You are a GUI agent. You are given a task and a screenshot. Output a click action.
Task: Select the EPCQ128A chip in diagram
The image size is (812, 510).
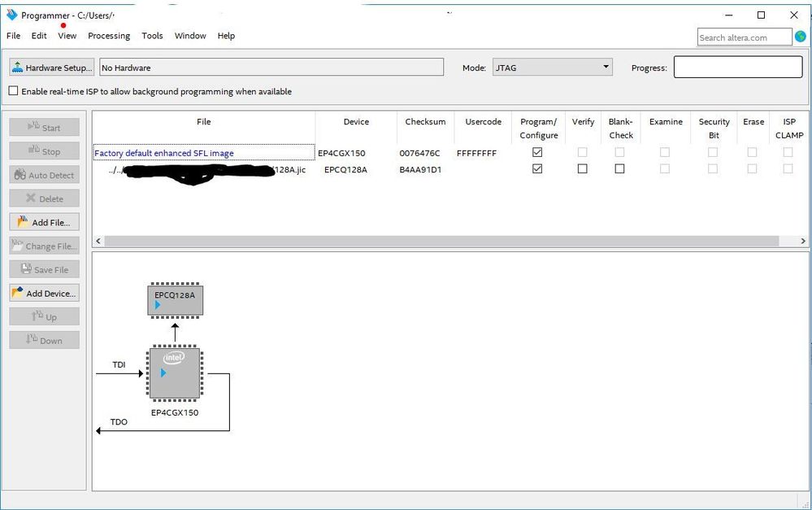point(175,300)
